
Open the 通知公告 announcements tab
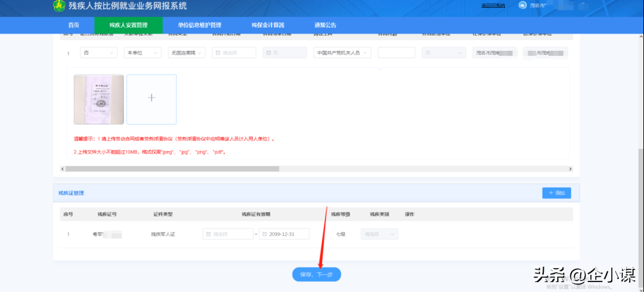click(x=325, y=25)
